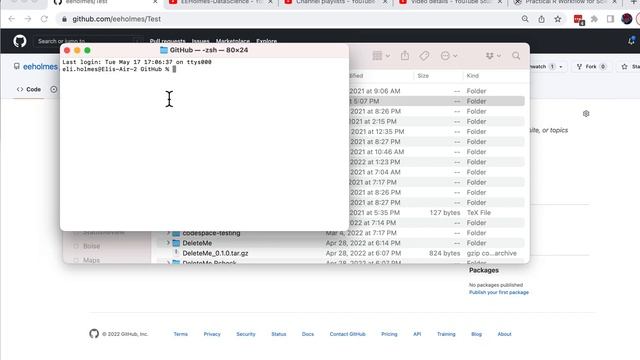Open the Finder action menu dropdown
The image size is (640, 360).
point(449,56)
